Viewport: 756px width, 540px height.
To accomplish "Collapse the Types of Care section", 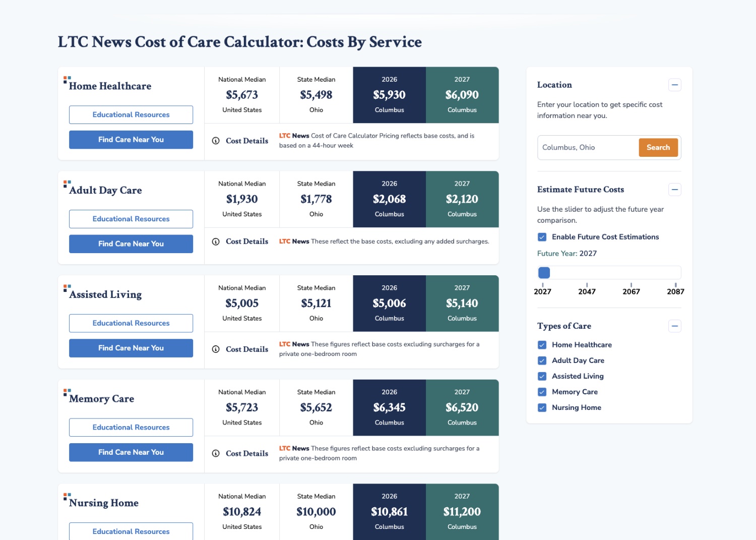I will [675, 326].
